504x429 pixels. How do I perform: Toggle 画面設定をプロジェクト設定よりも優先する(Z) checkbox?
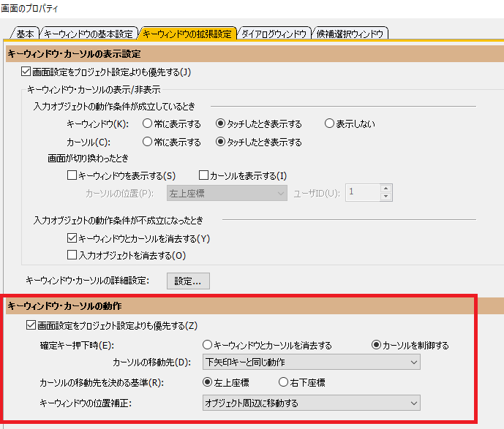(x=31, y=325)
